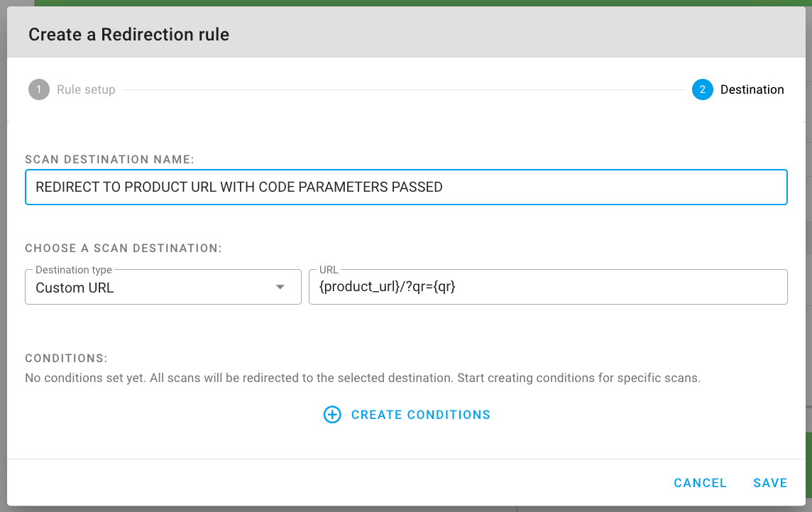Image resolution: width=812 pixels, height=512 pixels.
Task: Click the step 1 circle icon
Action: (x=39, y=90)
